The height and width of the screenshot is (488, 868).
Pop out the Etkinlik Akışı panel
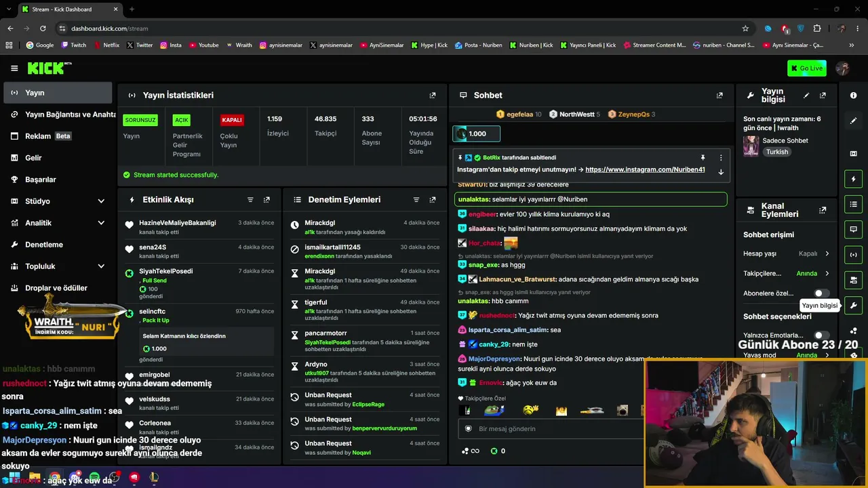(267, 200)
